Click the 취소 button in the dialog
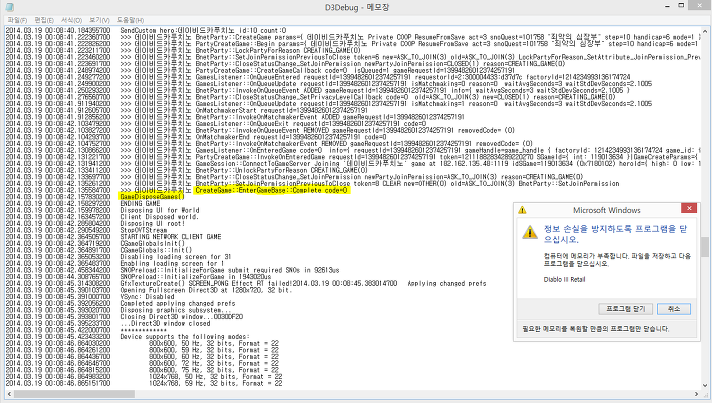 coord(674,309)
